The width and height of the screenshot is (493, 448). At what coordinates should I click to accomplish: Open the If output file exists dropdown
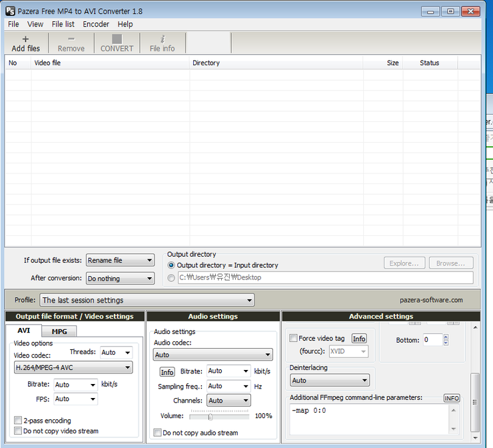(x=120, y=260)
